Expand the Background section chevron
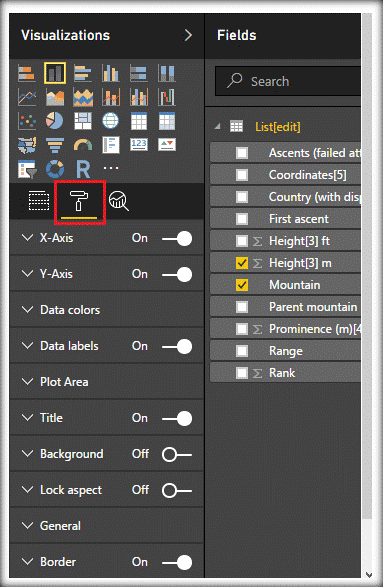The image size is (383, 587). [x=27, y=453]
